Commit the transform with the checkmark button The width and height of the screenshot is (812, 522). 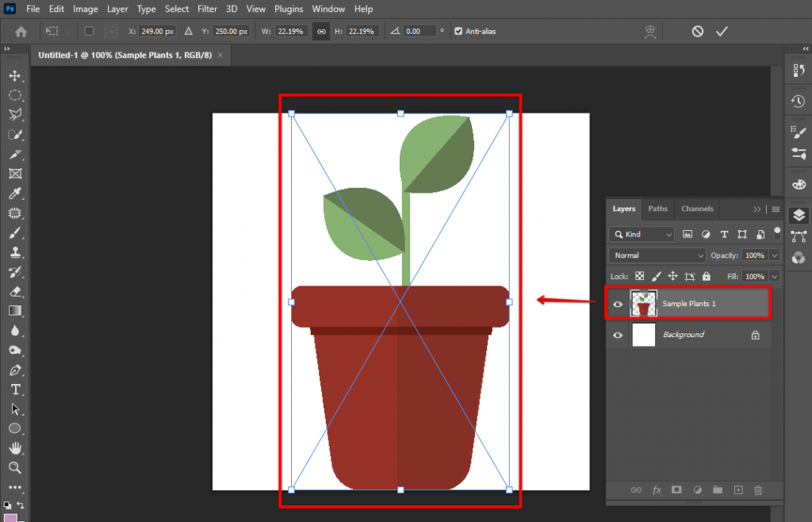pyautogui.click(x=722, y=31)
